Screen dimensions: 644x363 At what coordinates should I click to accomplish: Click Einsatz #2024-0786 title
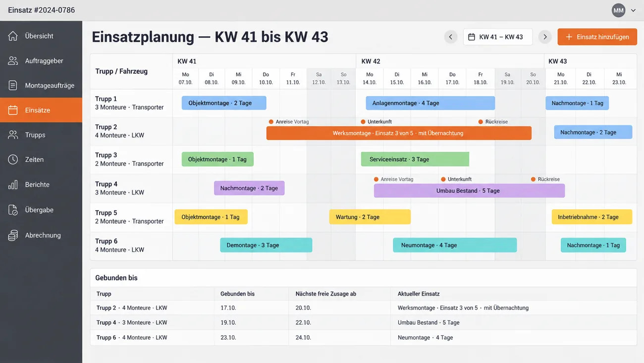(x=42, y=10)
